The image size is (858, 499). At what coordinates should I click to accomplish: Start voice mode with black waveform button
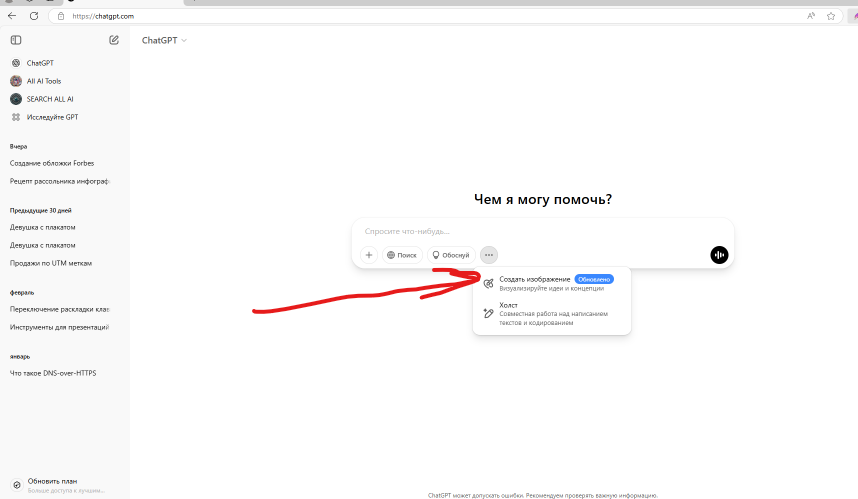(719, 255)
